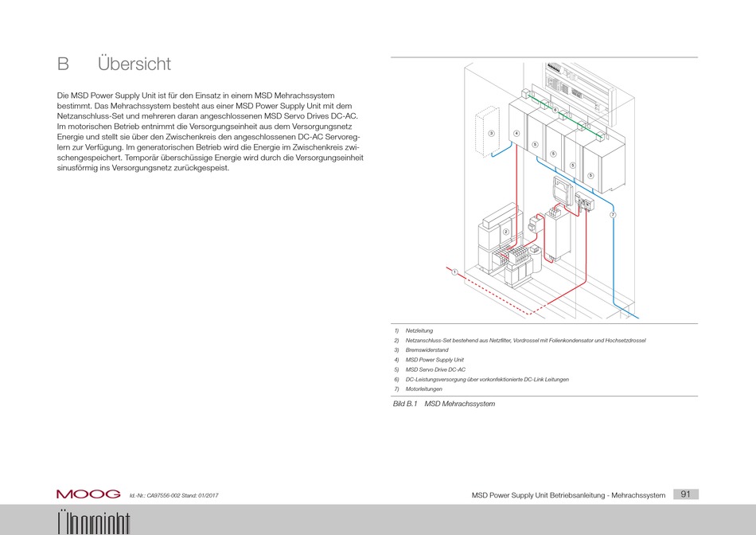
Task: Click callout number 3 on the dashed braking resistor
Action: (491, 133)
